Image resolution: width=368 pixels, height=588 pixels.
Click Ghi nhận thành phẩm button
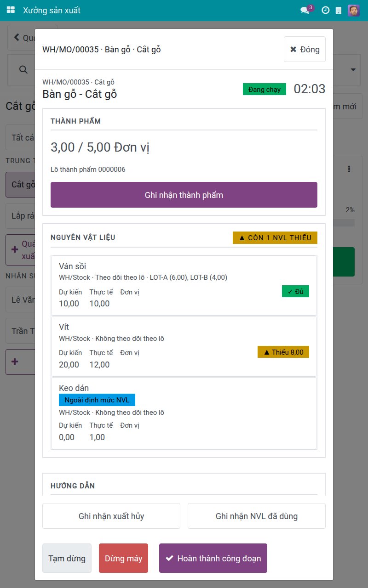pos(184,195)
